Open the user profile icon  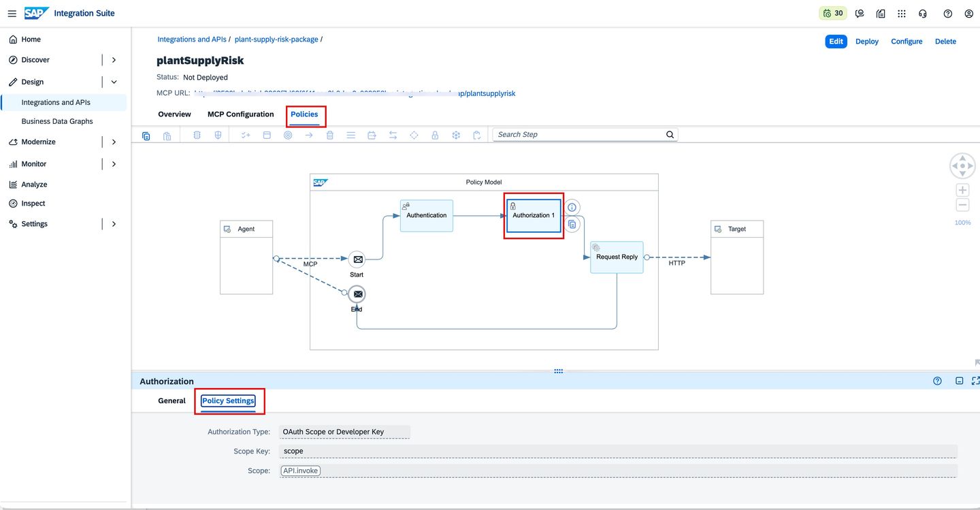point(969,14)
